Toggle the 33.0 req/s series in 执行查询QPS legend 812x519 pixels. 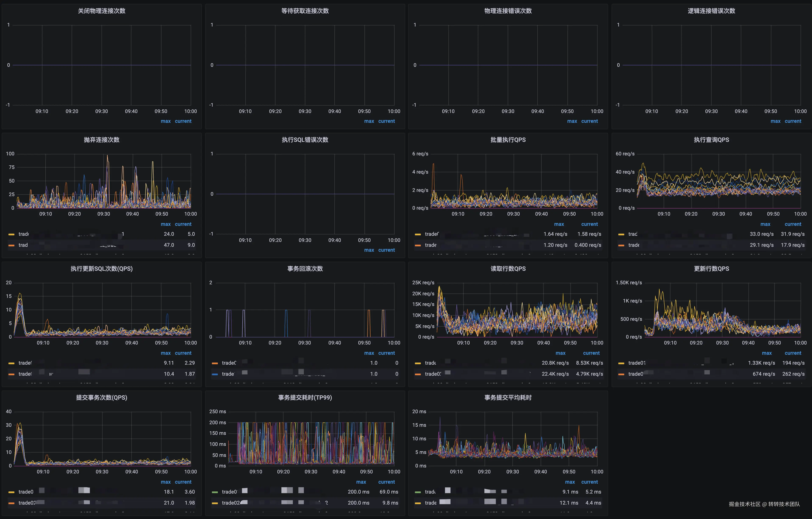[x=633, y=234]
